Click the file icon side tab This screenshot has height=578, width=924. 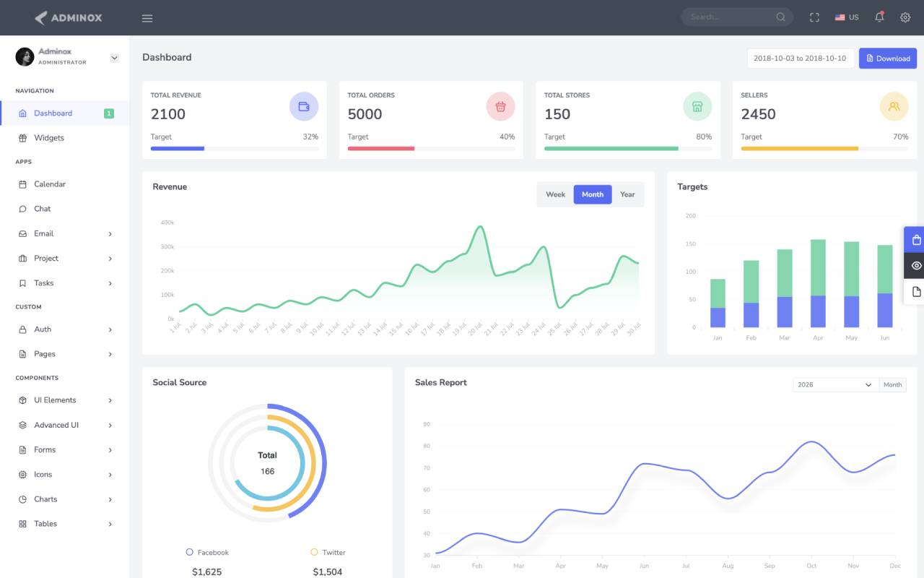[x=917, y=292]
